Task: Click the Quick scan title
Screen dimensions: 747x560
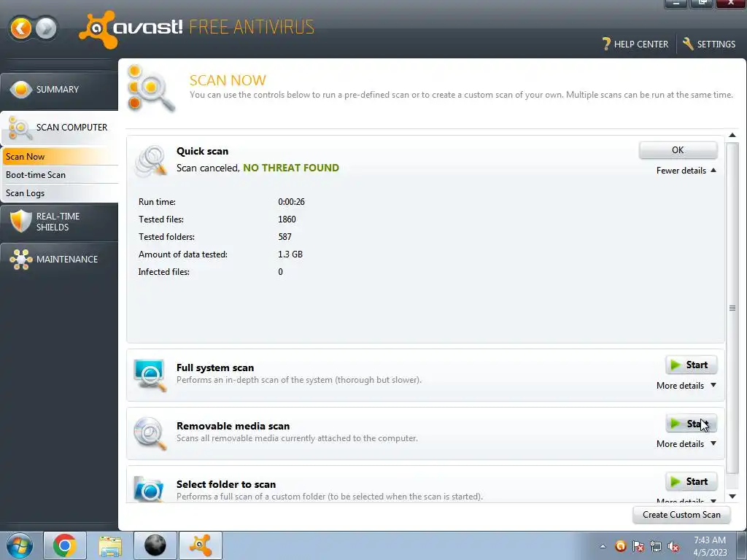Action: click(x=203, y=151)
